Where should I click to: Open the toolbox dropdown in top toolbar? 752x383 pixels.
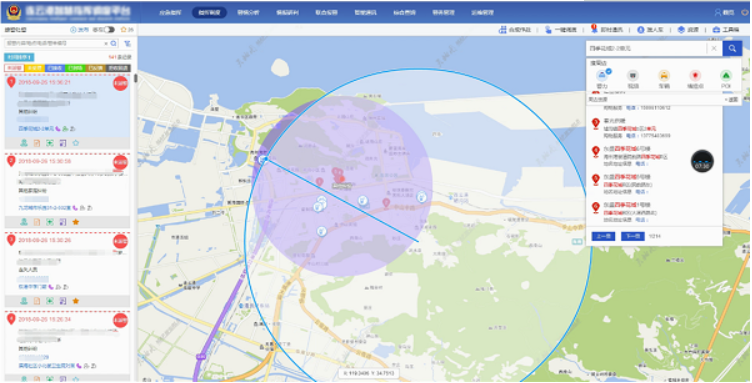(726, 30)
